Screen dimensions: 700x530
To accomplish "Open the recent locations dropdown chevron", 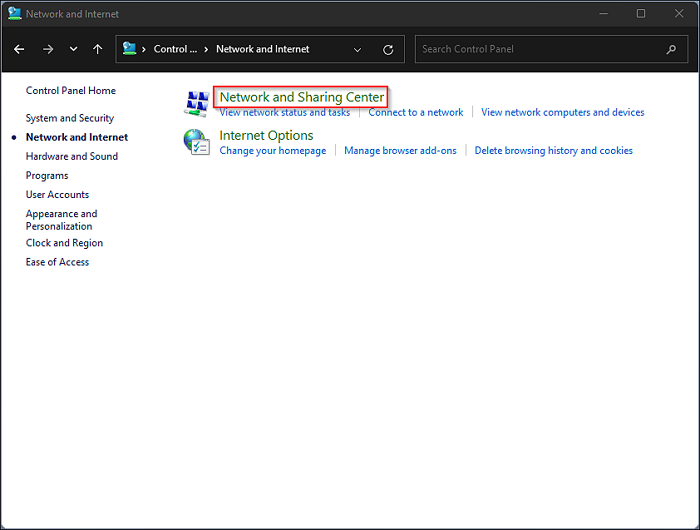I will click(x=73, y=49).
